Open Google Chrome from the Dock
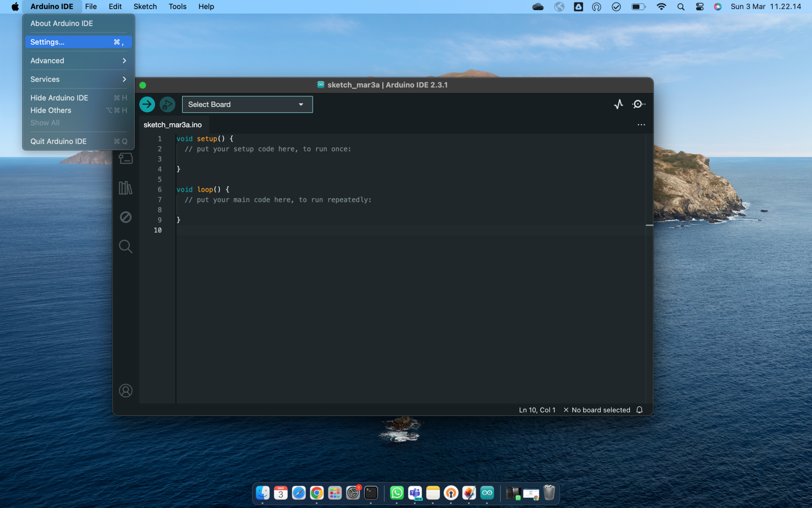 point(317,493)
